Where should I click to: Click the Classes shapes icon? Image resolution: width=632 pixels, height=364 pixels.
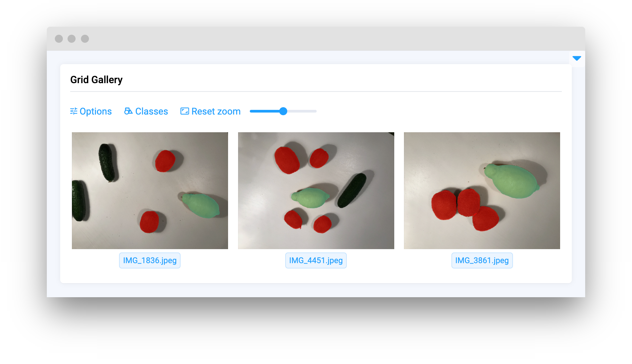128,111
